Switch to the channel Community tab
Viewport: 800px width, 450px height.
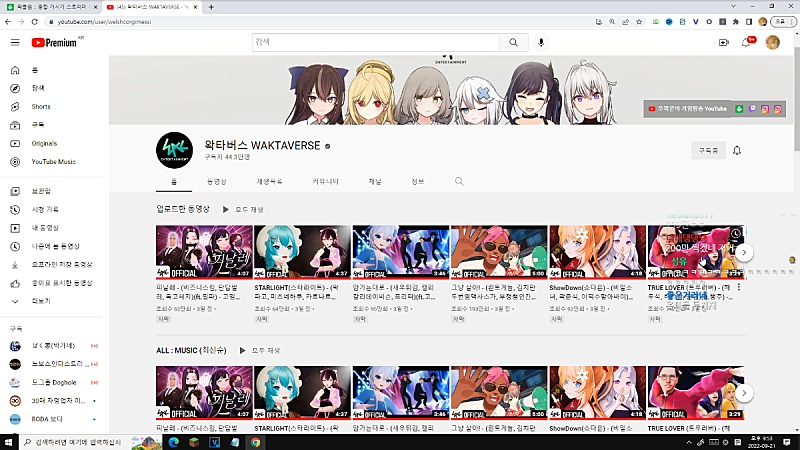click(x=326, y=182)
